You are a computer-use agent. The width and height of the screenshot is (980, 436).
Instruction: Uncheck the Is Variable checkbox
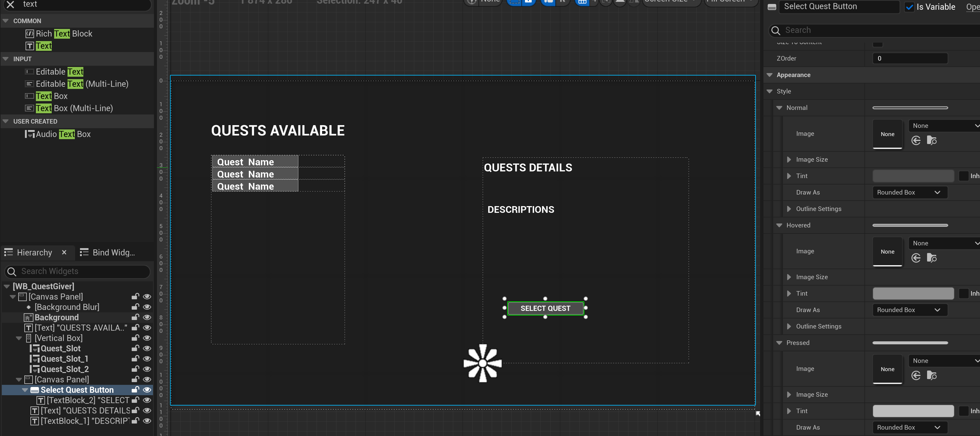point(909,7)
